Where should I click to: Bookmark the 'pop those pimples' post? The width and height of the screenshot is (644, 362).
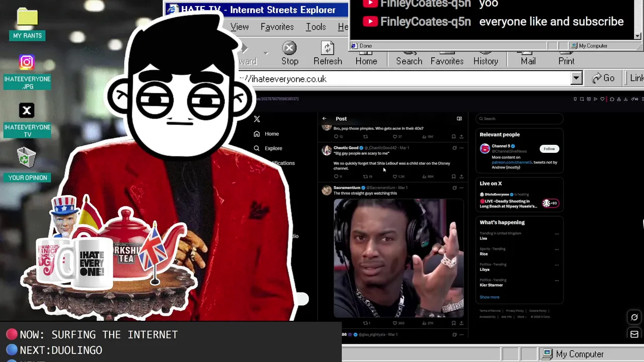pyautogui.click(x=454, y=136)
